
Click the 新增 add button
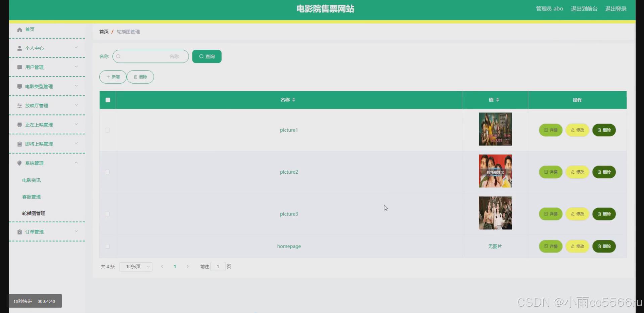pos(112,77)
